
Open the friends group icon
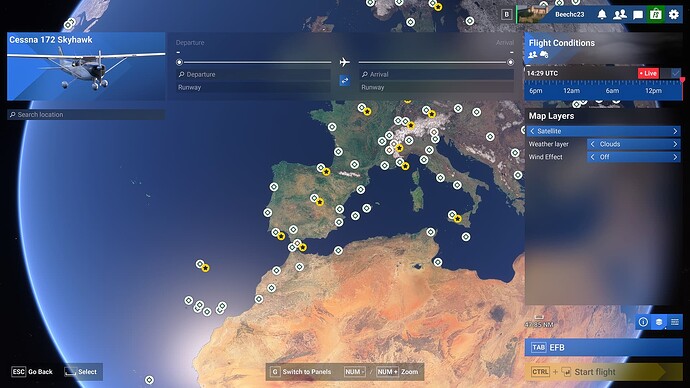[620, 15]
